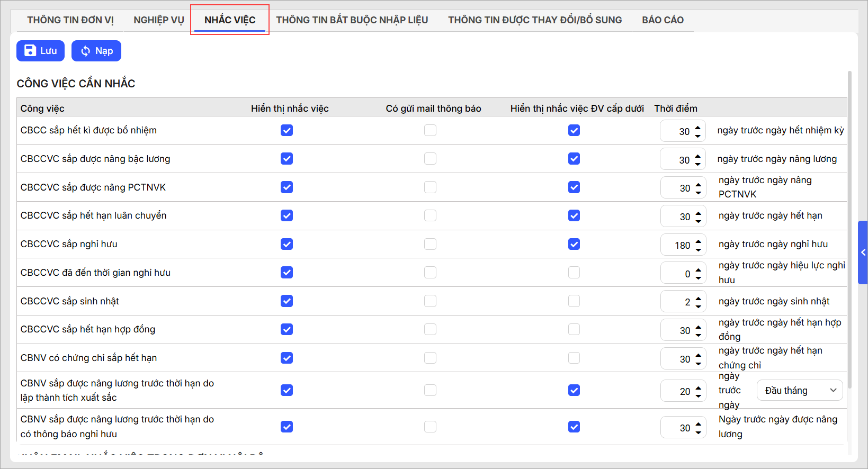Decrease days for CBCCVC sắp nghỉ hưu

pos(699,249)
